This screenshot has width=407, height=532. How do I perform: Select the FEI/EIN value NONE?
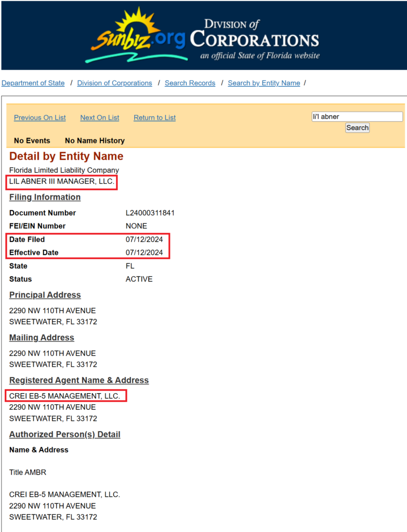(137, 227)
